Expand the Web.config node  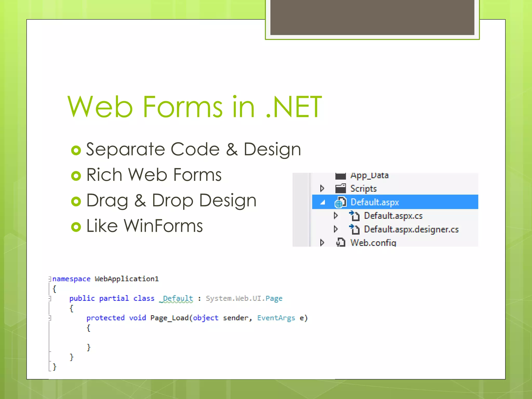click(322, 243)
